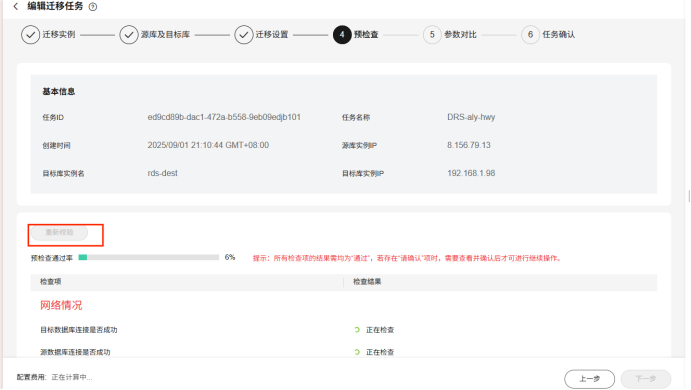Click the red 提示 warning message
The height and width of the screenshot is (390, 691).
(407, 258)
